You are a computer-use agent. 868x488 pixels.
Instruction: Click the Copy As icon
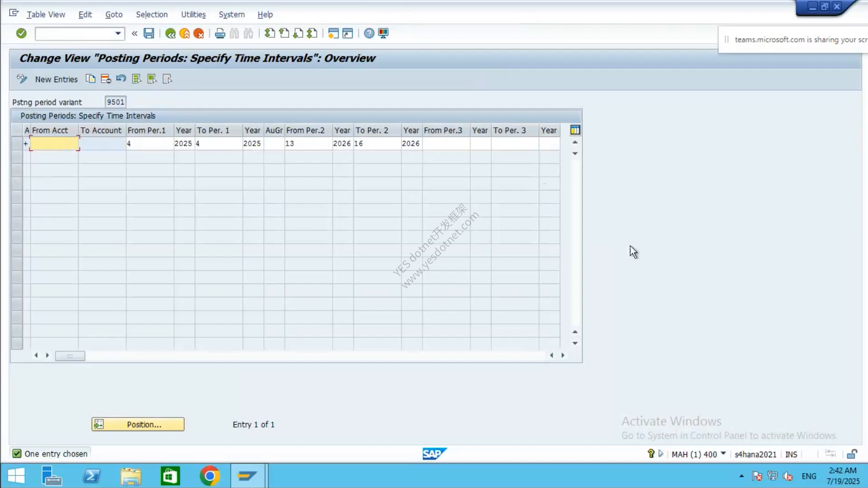coord(90,79)
